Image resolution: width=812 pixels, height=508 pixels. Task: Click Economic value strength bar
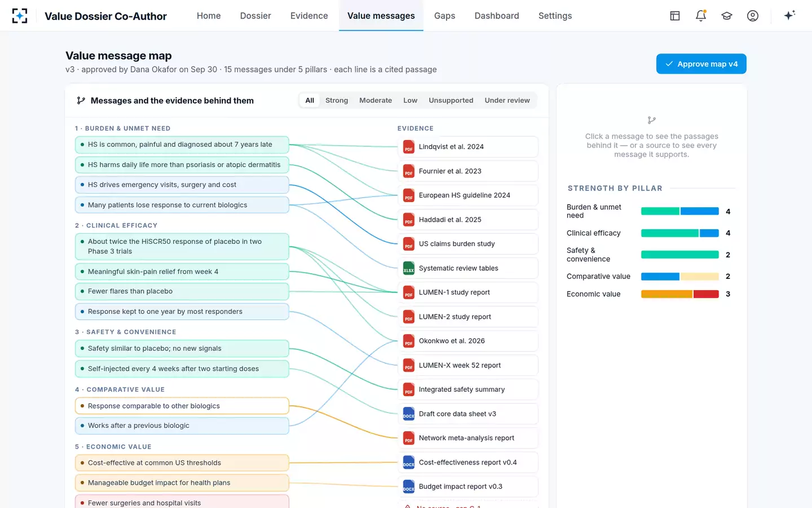click(x=680, y=294)
